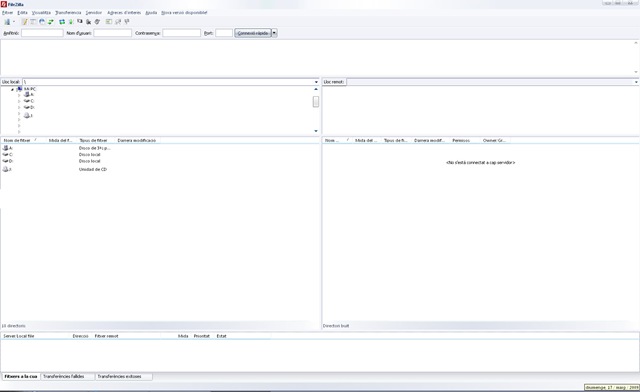
Task: Toggle the remote directory tree display
Action: click(x=42, y=22)
